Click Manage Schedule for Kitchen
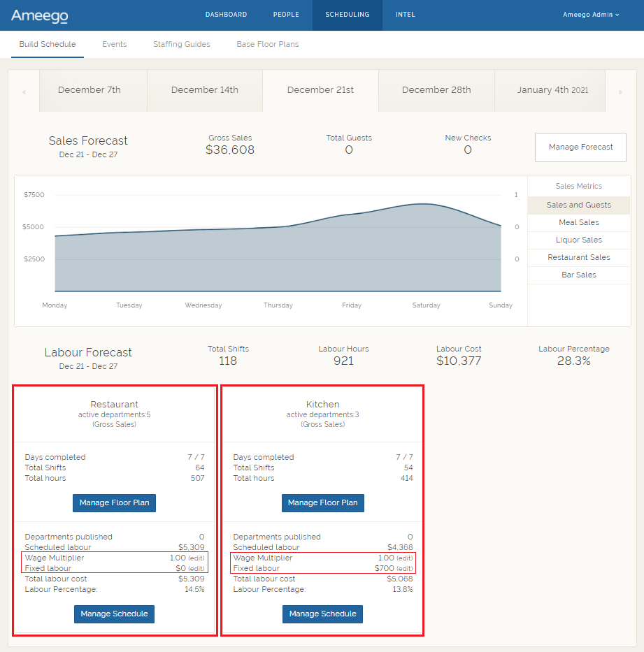644x652 pixels. (x=322, y=614)
